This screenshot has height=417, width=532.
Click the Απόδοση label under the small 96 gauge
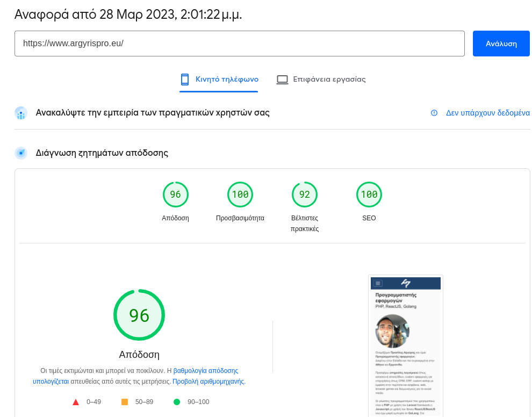tap(175, 218)
